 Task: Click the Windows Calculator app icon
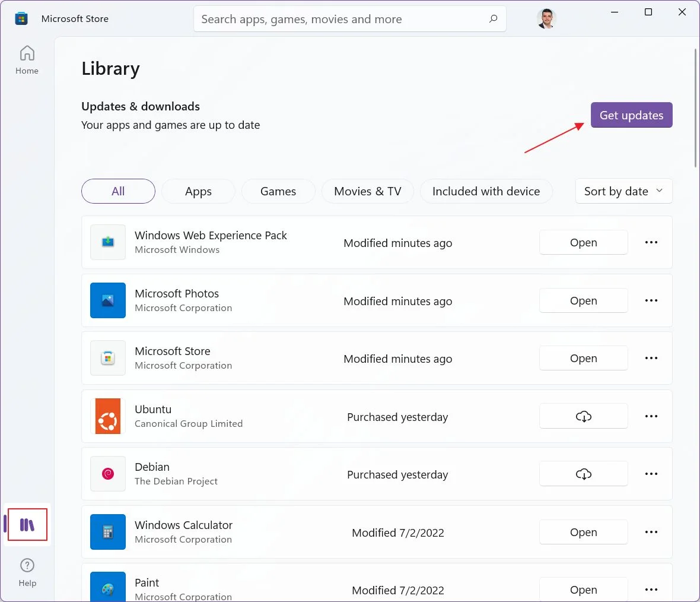(x=108, y=532)
